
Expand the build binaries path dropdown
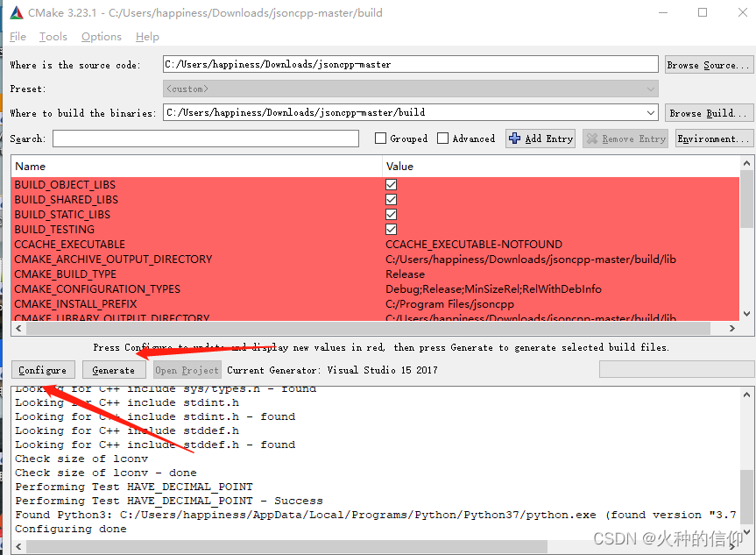coord(651,113)
